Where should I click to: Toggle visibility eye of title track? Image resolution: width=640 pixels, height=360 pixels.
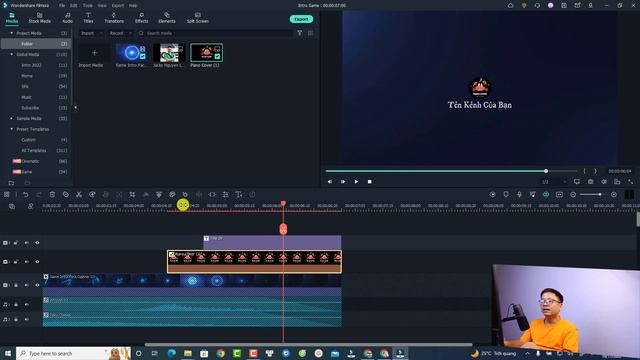tap(37, 243)
